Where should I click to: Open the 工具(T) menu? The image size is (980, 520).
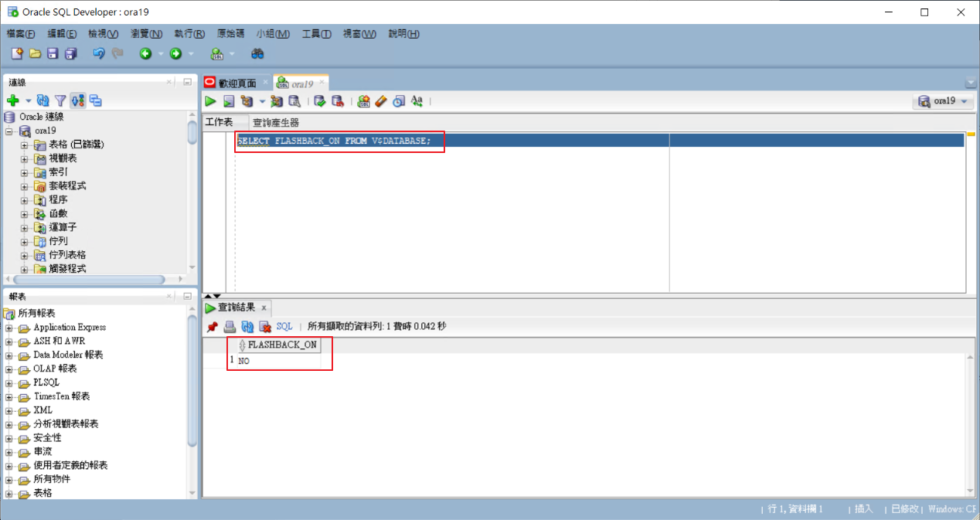pyautogui.click(x=317, y=34)
